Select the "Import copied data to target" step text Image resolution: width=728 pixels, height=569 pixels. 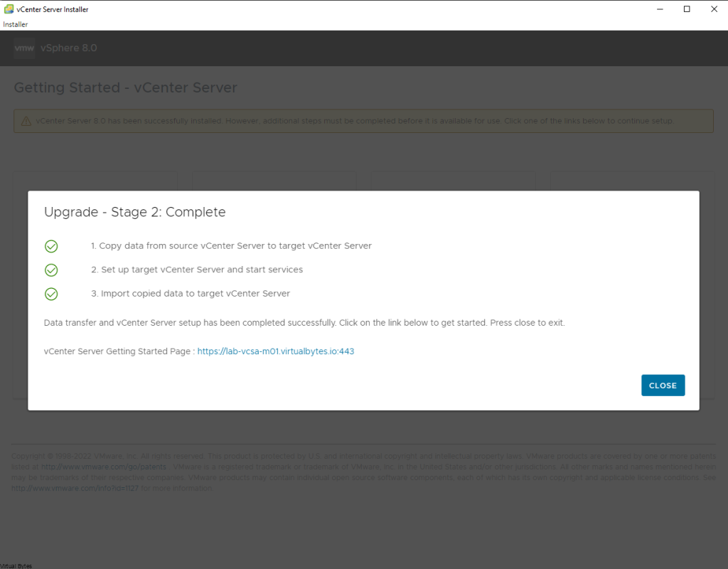pyautogui.click(x=191, y=294)
